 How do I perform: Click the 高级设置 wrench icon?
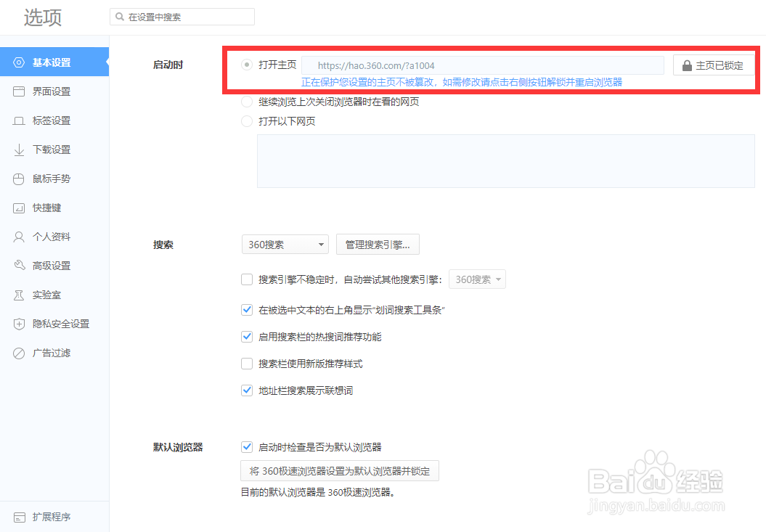[19, 266]
